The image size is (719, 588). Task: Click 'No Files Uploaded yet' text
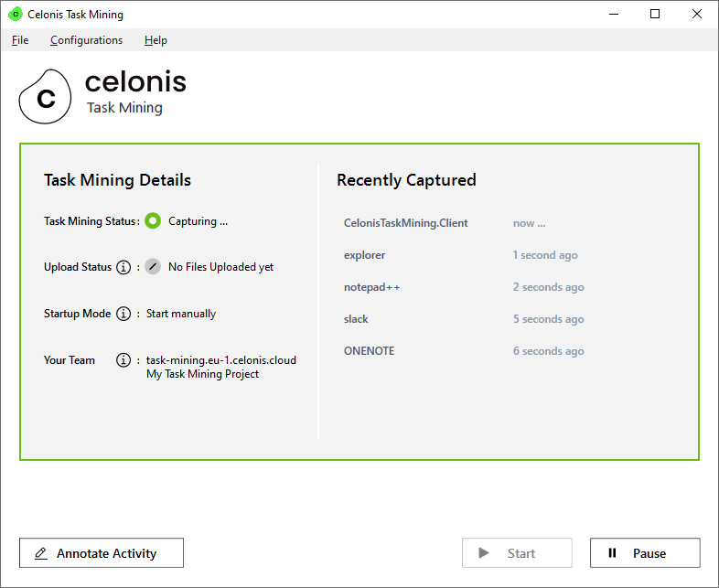(x=220, y=267)
